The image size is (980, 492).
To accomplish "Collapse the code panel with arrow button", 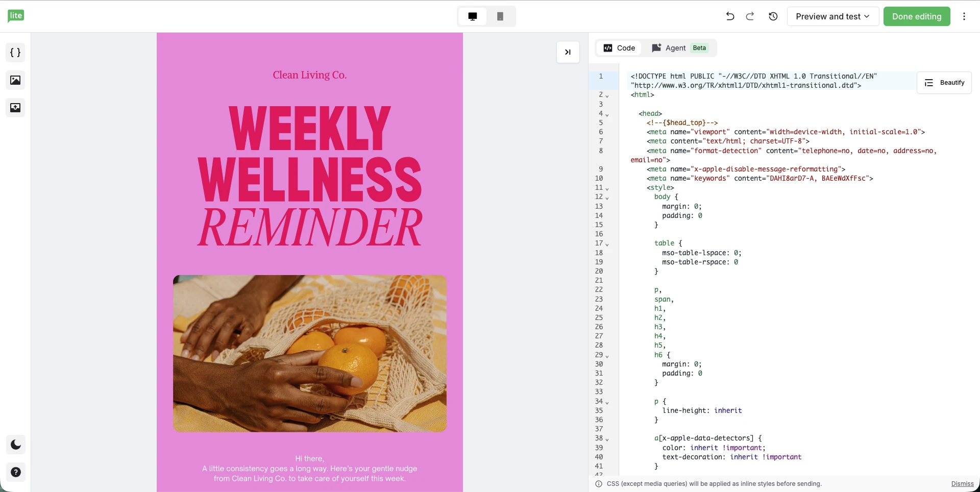I will (568, 52).
